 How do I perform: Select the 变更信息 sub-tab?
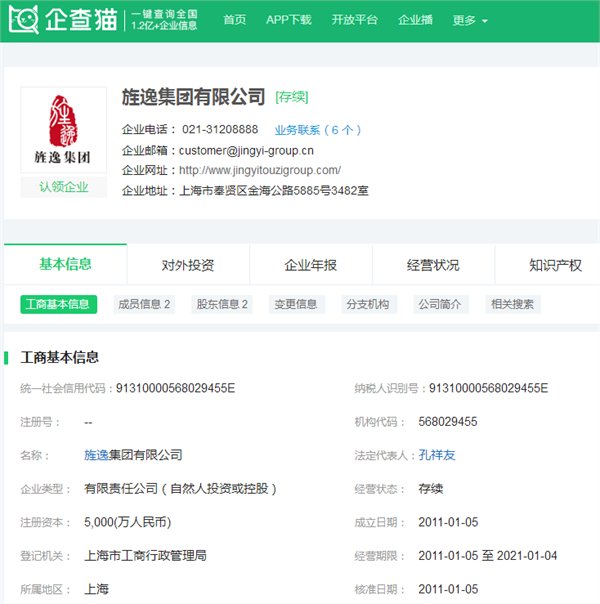[296, 304]
